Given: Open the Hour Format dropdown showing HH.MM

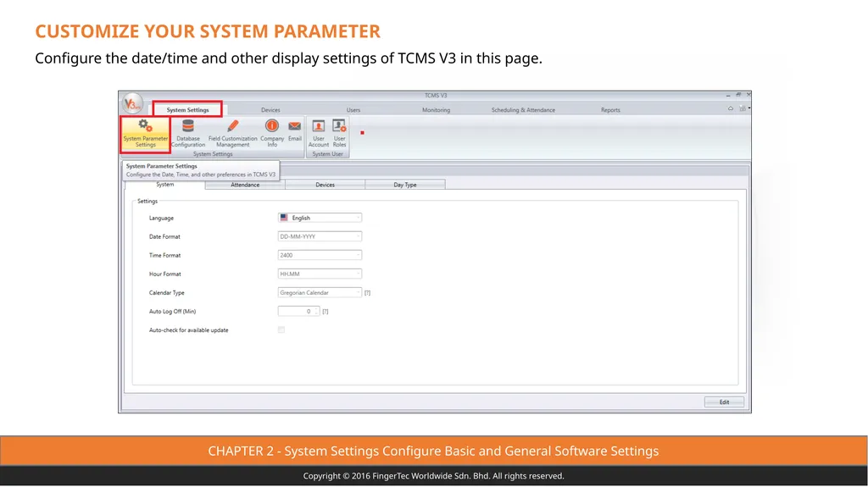Looking at the screenshot, I should [x=320, y=274].
